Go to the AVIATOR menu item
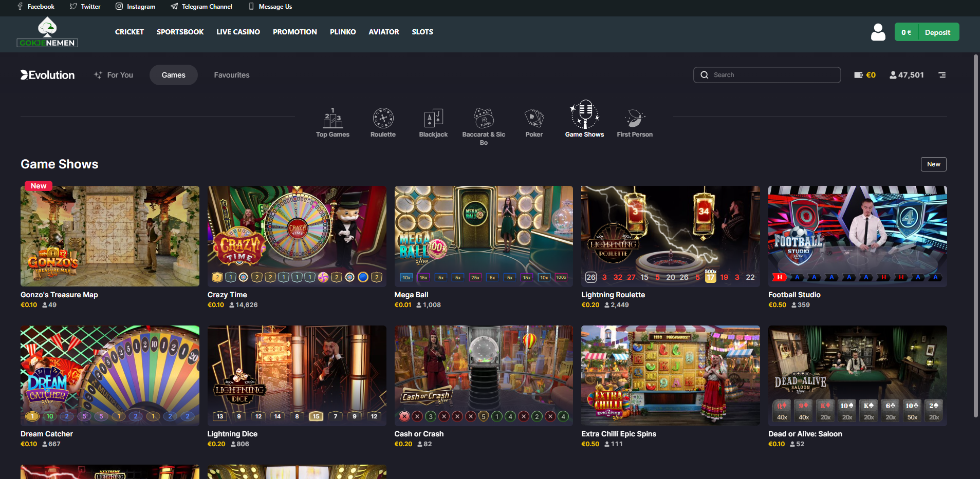The height and width of the screenshot is (479, 980). [383, 32]
